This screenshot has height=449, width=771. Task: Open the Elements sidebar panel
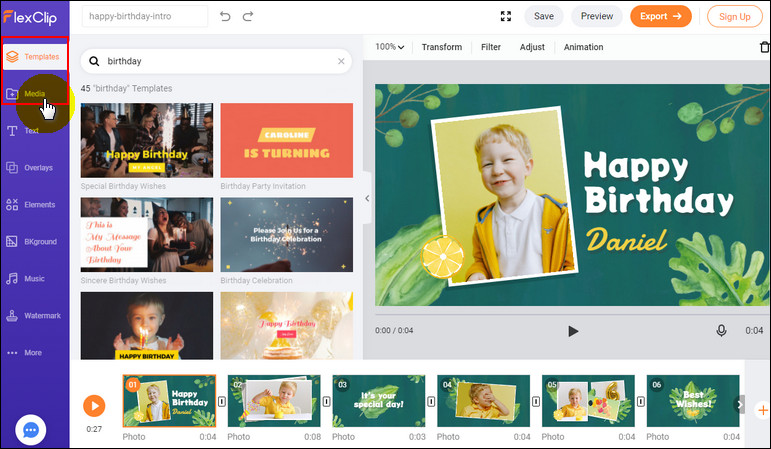(30, 205)
